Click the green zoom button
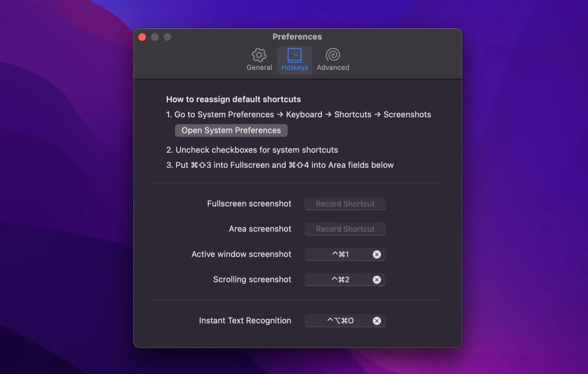The width and height of the screenshot is (588, 374). coord(167,37)
